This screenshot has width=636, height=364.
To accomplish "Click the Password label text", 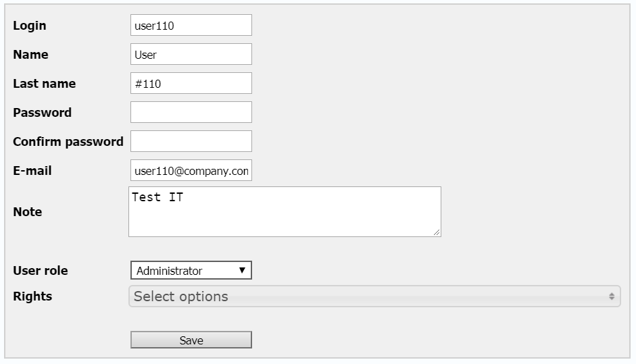I will [42, 113].
